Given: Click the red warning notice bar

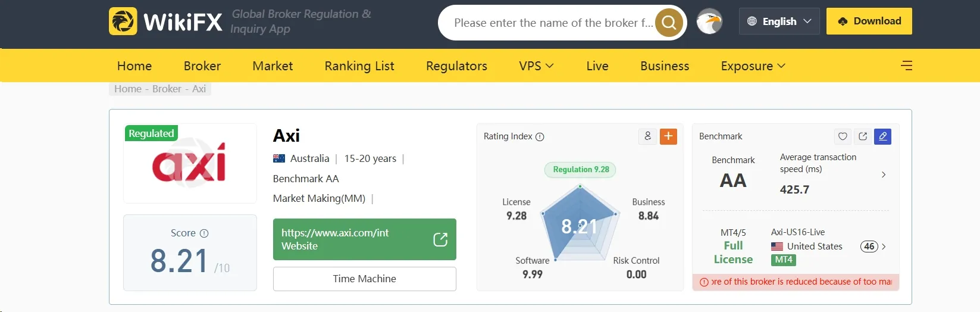Looking at the screenshot, I should [796, 282].
